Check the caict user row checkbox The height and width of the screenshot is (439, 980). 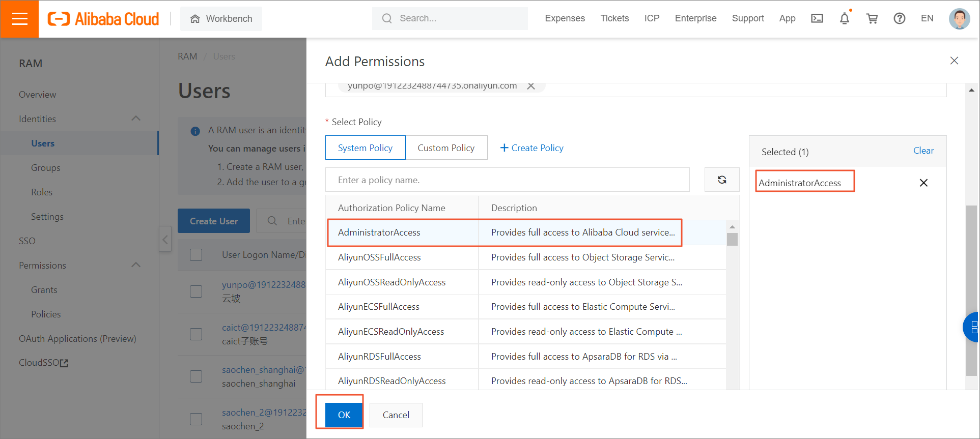[196, 334]
